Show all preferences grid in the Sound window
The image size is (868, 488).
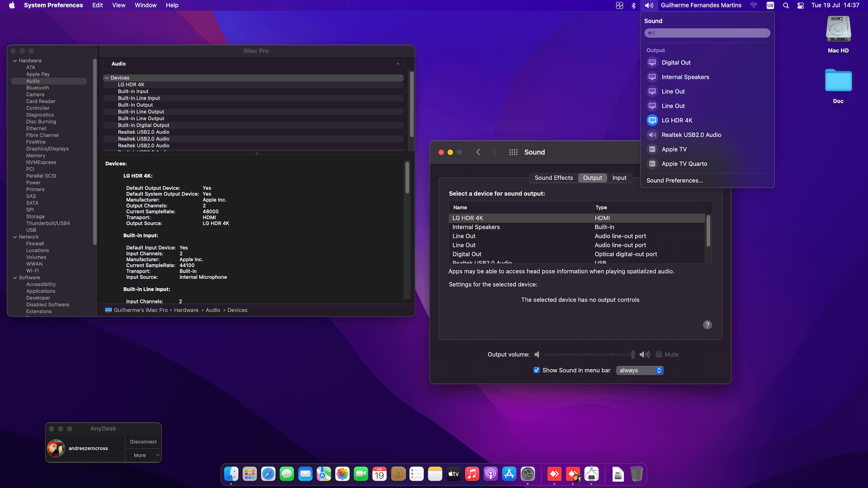click(x=513, y=152)
